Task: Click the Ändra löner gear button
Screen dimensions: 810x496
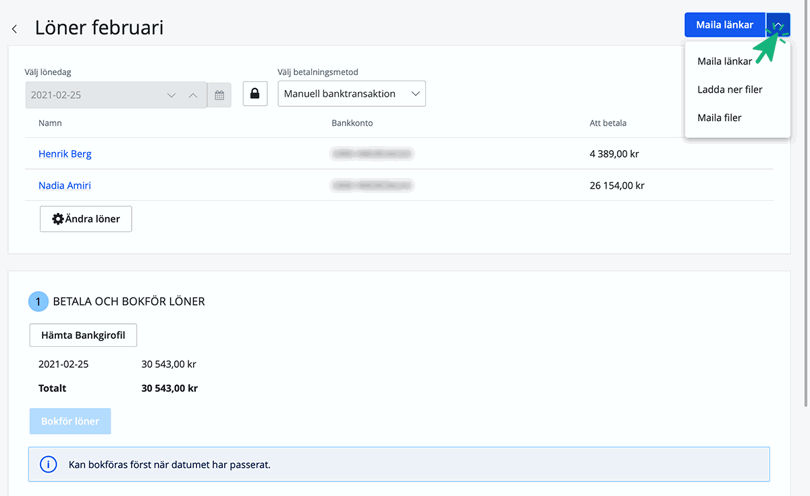Action: coord(86,219)
